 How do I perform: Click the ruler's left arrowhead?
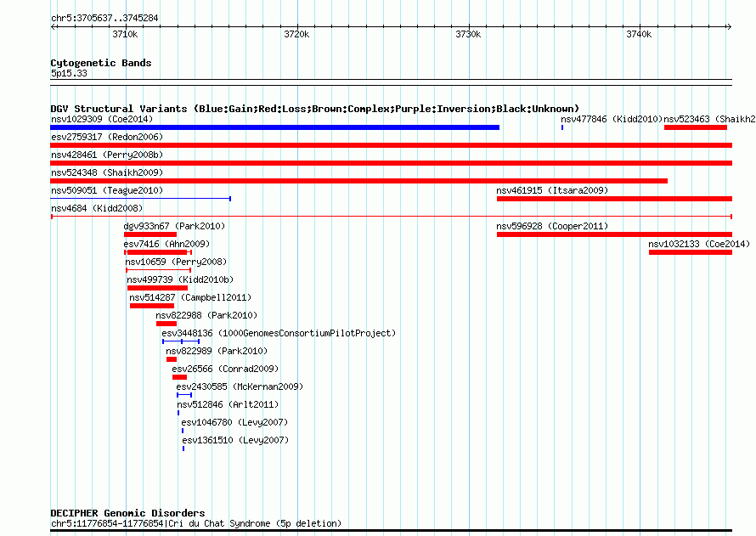pyautogui.click(x=54, y=26)
